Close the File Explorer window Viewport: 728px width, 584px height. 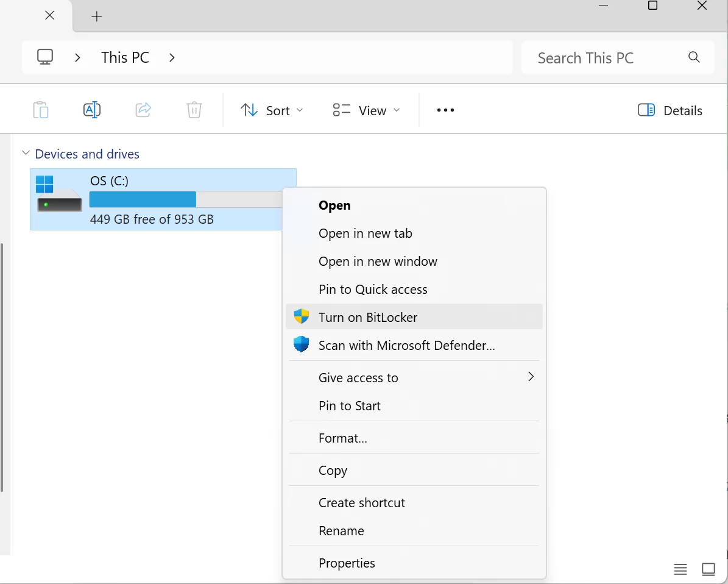point(702,5)
